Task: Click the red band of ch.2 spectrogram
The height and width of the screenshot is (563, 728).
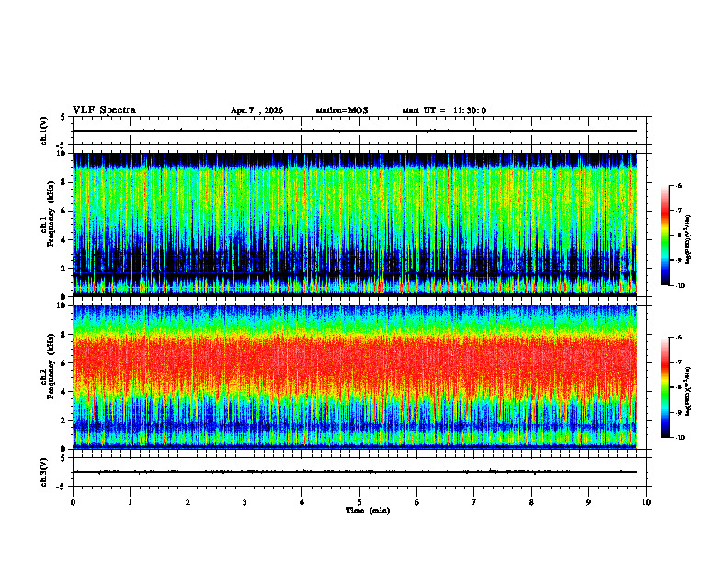Action: pyautogui.click(x=355, y=362)
